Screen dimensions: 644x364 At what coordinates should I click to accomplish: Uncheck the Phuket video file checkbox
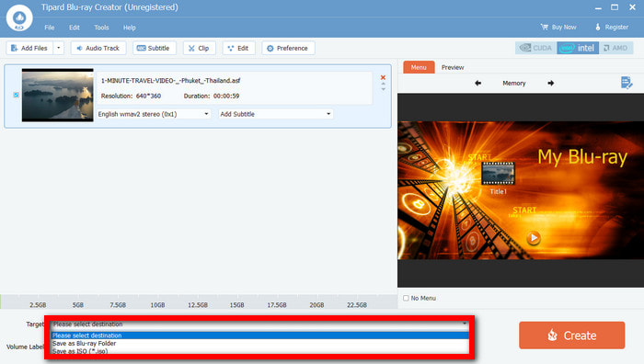coord(16,95)
